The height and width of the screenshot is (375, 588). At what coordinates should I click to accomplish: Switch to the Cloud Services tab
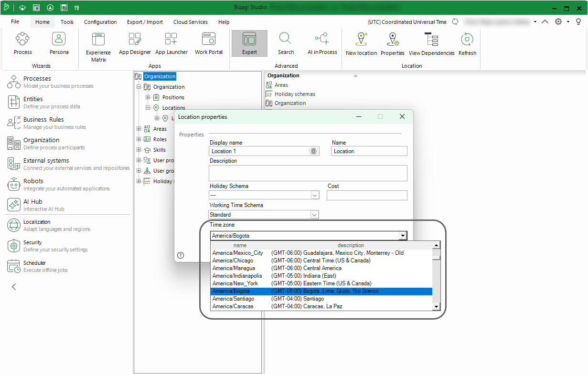tap(191, 22)
